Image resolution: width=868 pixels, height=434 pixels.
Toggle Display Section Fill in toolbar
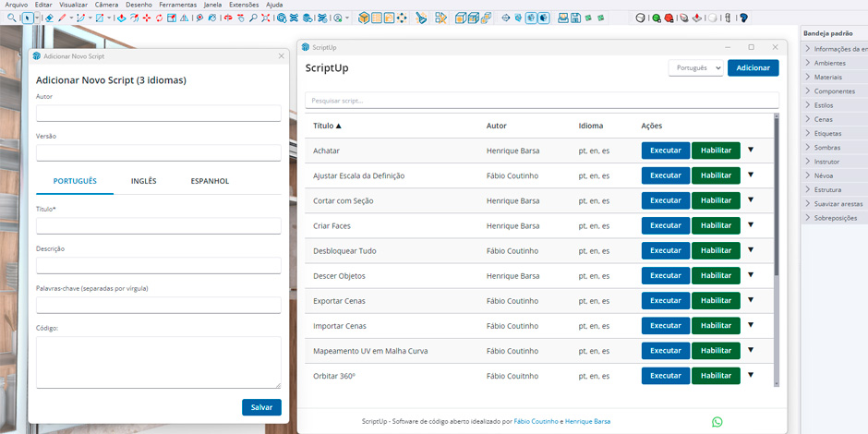tap(544, 18)
